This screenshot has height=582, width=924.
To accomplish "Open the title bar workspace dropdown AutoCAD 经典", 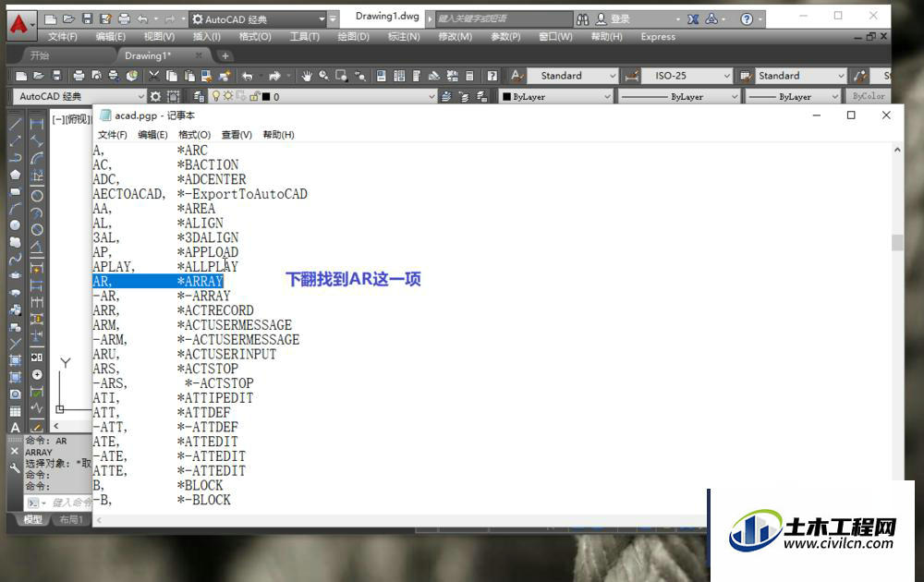I will point(258,19).
